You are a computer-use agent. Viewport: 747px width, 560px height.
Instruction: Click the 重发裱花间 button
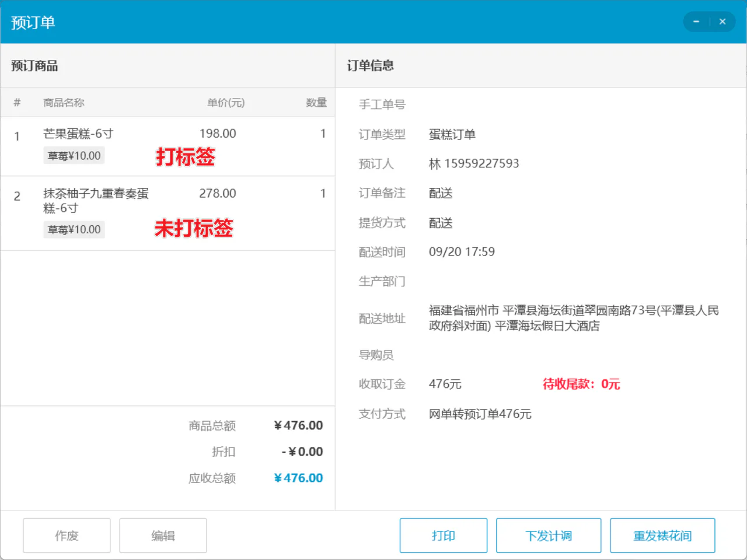662,535
